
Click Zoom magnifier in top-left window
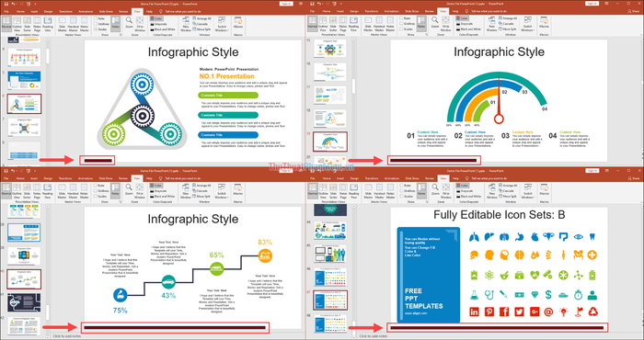129,23
